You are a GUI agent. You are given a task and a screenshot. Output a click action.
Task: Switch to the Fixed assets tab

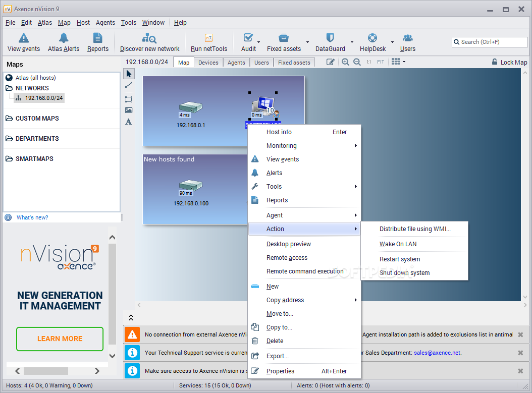(294, 63)
